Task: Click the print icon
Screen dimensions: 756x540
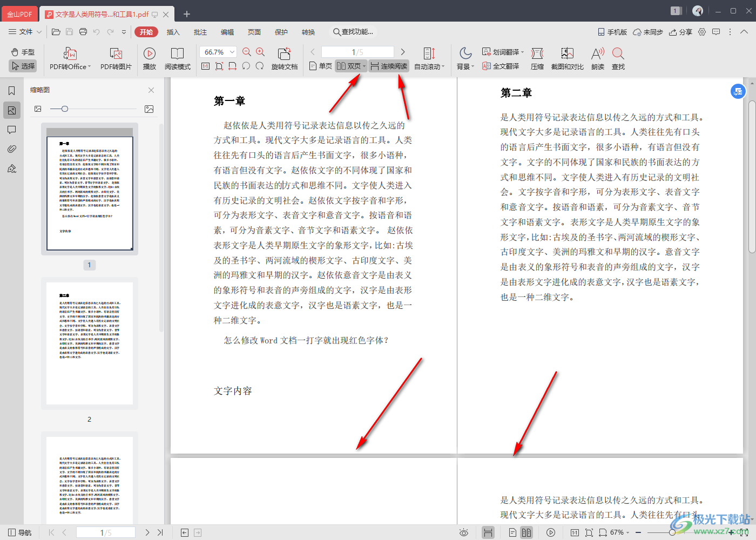Action: tap(83, 32)
